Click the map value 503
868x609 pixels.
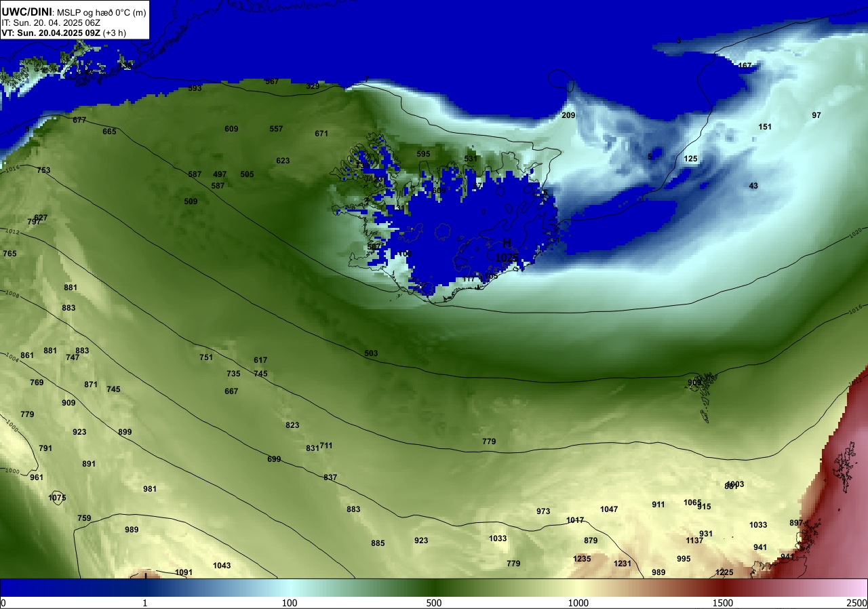pos(371,353)
